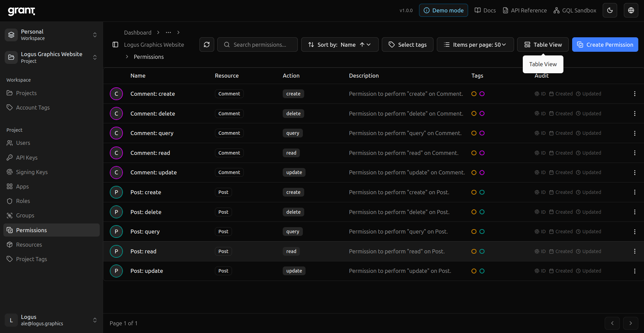Image resolution: width=644 pixels, height=333 pixels.
Task: Open the more menu for Post: create
Action: click(x=635, y=192)
